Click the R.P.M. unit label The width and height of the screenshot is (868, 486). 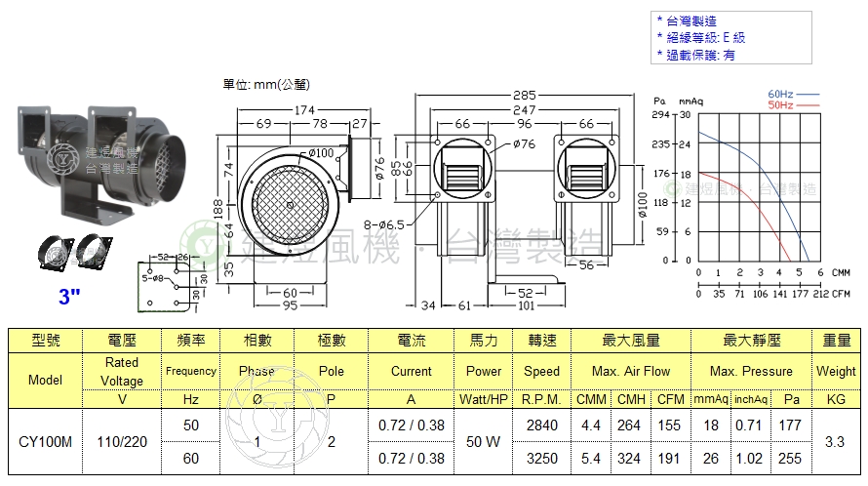click(x=542, y=399)
